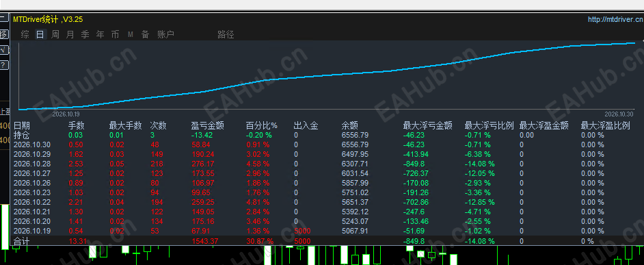Switch to the 综 summary tab
This screenshot has width=644, height=265.
click(x=25, y=34)
